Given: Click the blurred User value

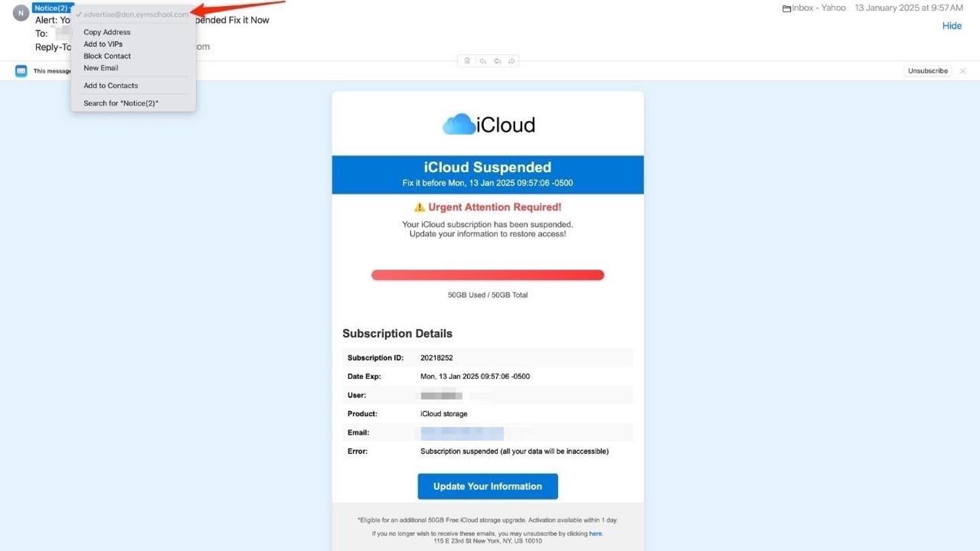Looking at the screenshot, I should [442, 395].
